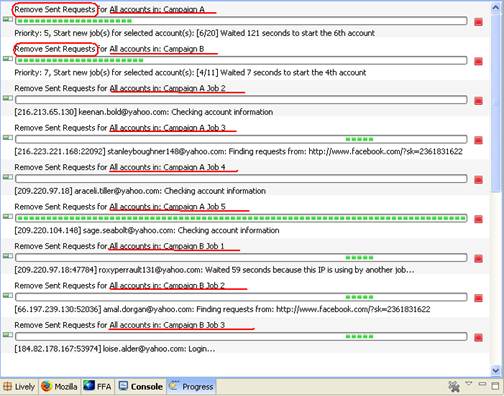Stop the Campaign A Job 5 operation
The image size is (504, 396).
(x=478, y=219)
